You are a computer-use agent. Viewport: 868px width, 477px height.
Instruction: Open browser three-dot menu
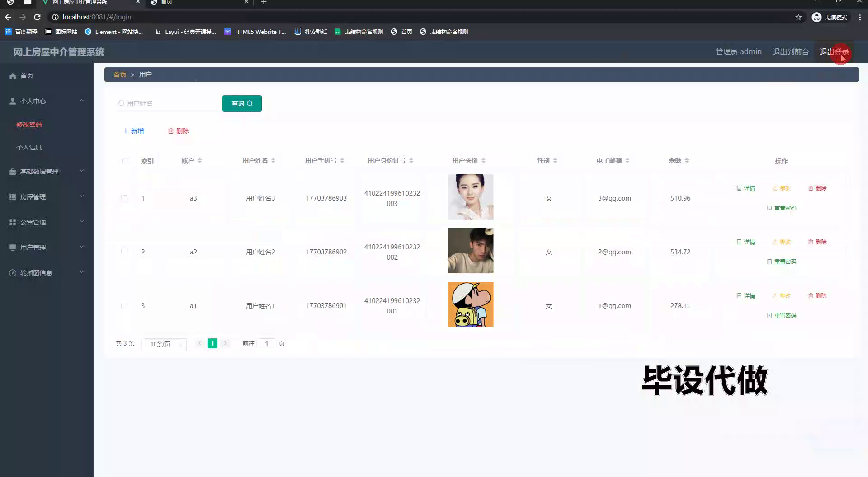point(860,17)
